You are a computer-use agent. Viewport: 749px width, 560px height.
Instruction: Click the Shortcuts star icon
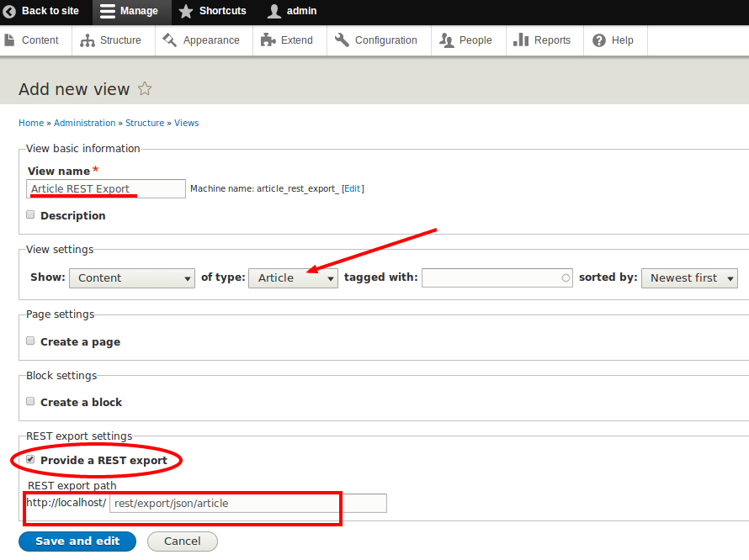pyautogui.click(x=186, y=11)
